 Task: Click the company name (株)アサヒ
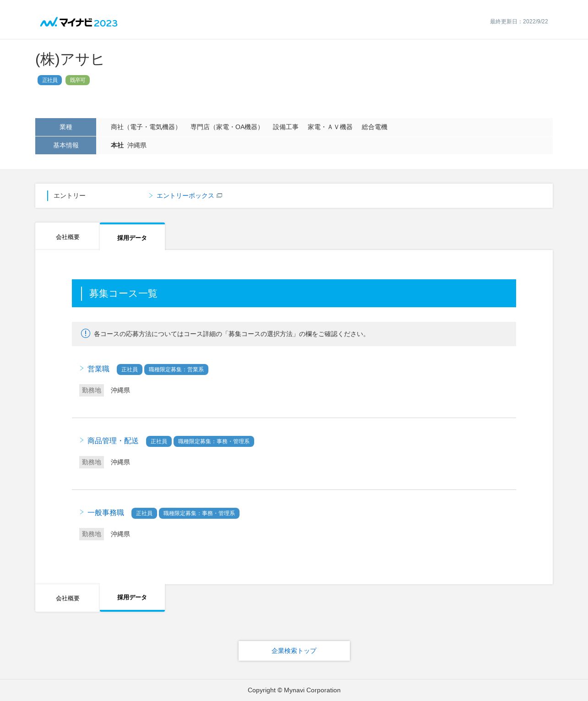point(70,60)
